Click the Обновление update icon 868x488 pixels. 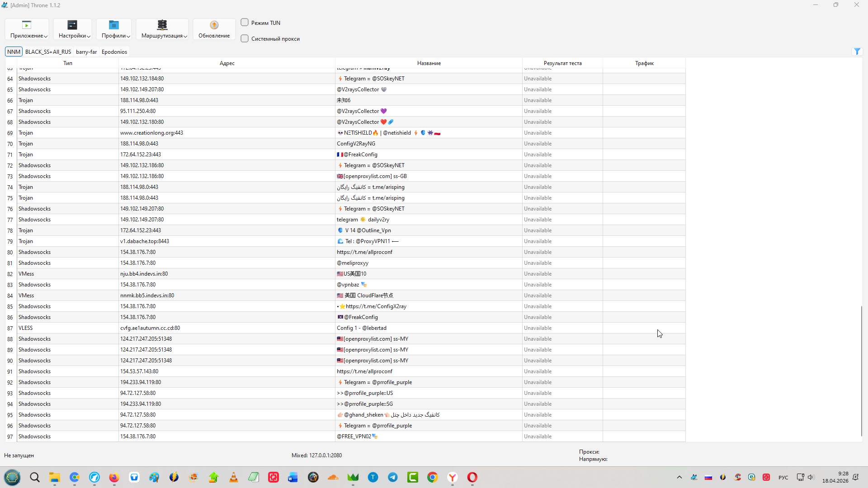pos(214,25)
